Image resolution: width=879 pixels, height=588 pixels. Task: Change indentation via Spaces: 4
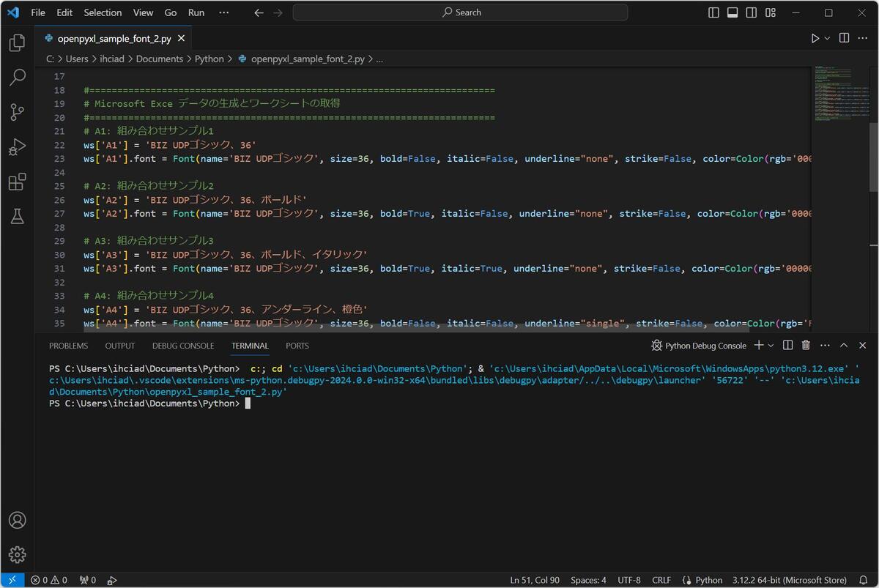point(588,580)
